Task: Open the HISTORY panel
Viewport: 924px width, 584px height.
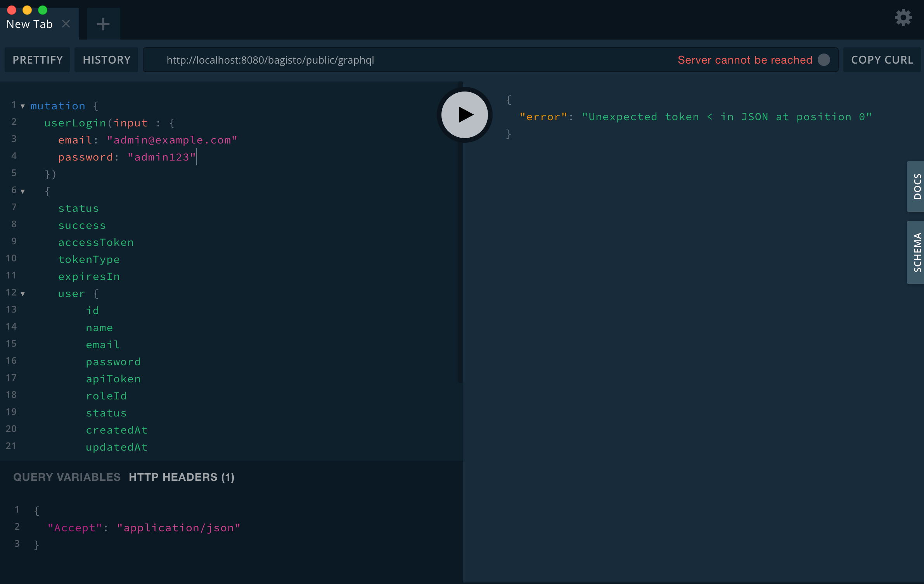Action: click(x=106, y=60)
